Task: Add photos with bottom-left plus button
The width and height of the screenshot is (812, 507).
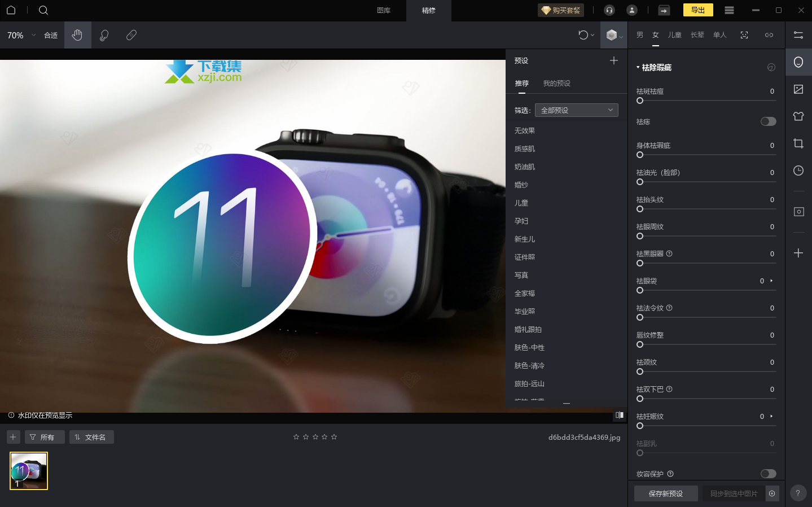Action: coord(13,437)
